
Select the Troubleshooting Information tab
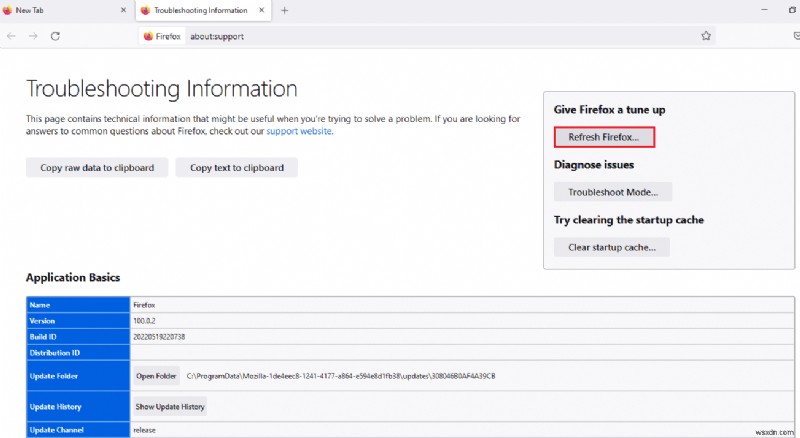[x=203, y=10]
